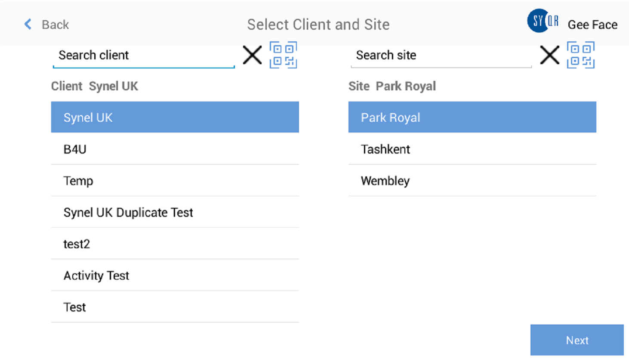Go back using the Back label
629x364 pixels.
55,25
